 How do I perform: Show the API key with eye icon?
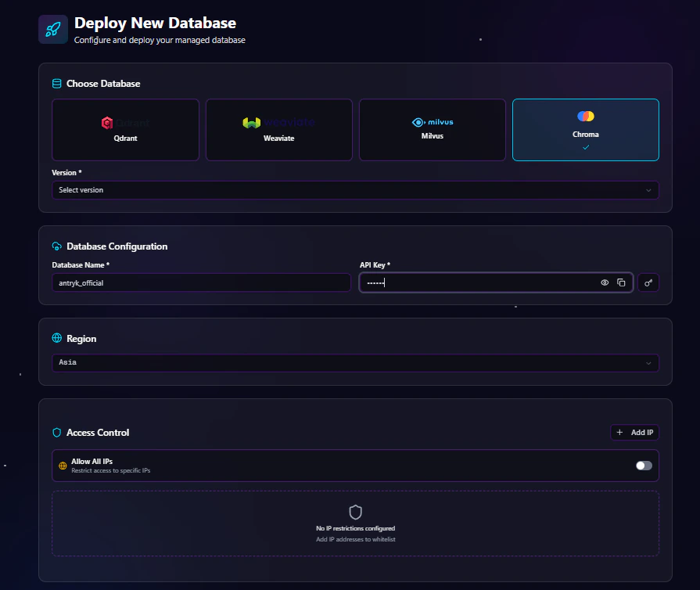(x=605, y=282)
